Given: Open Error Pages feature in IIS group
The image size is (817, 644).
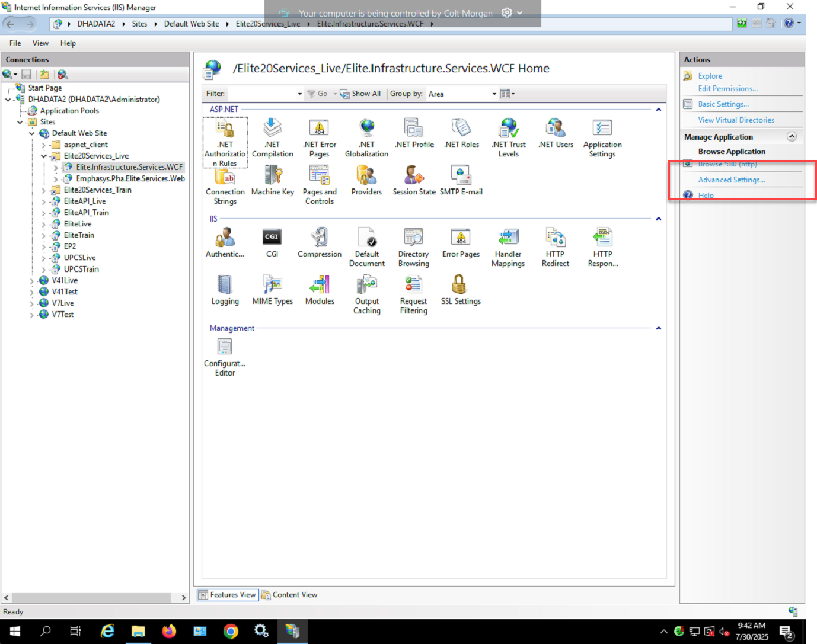Looking at the screenshot, I should [461, 243].
